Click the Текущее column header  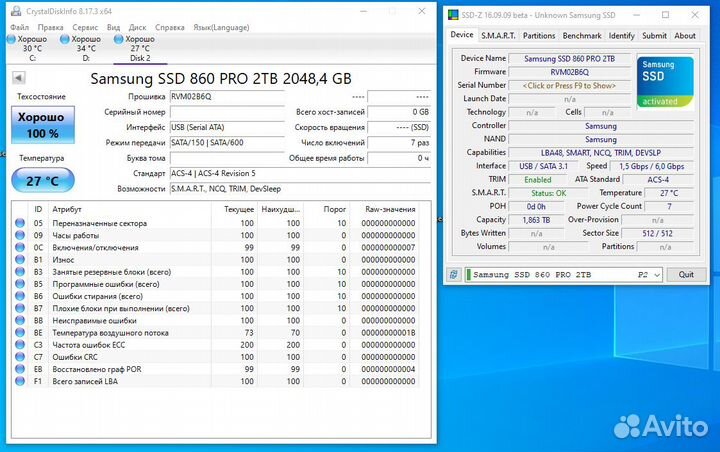[239, 209]
